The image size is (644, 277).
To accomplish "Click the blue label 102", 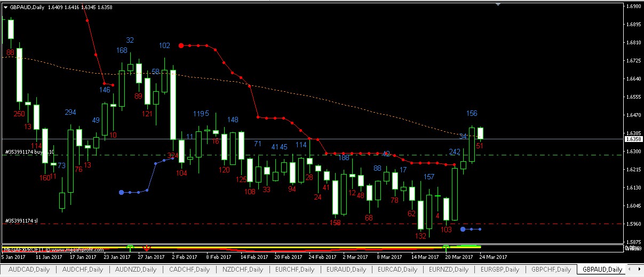I will point(165,46).
